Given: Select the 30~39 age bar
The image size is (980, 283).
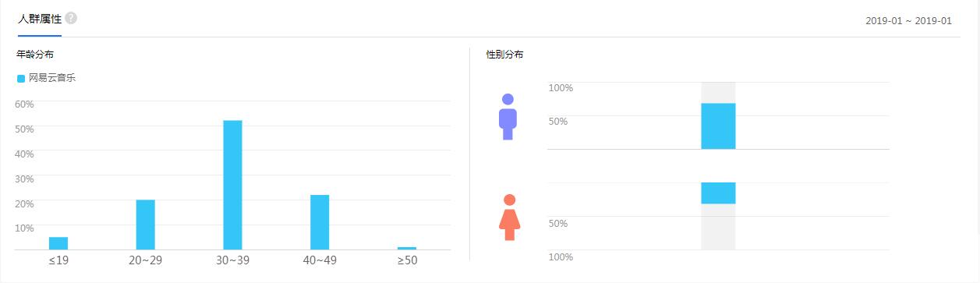Looking at the screenshot, I should [232, 185].
